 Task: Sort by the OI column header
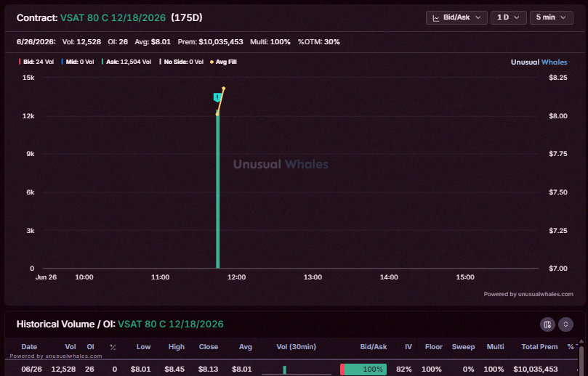pos(90,347)
